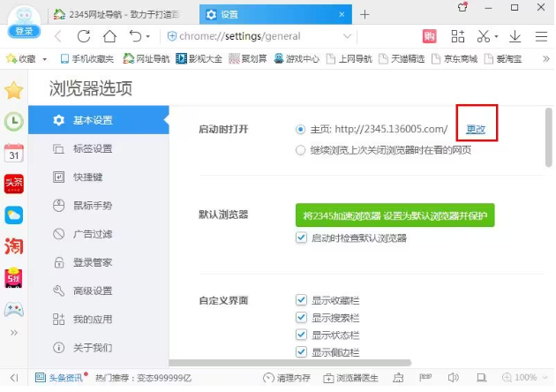Click the 登录 avatar button
556x392 pixels.
point(24,22)
